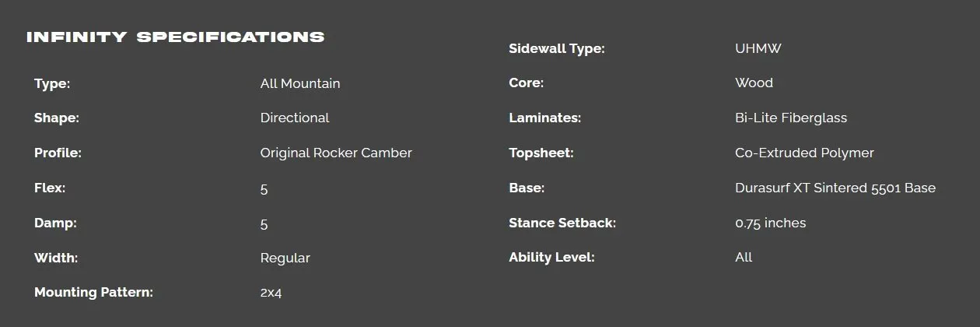Click Original Rocker Camber text
980x327 pixels.
[336, 153]
